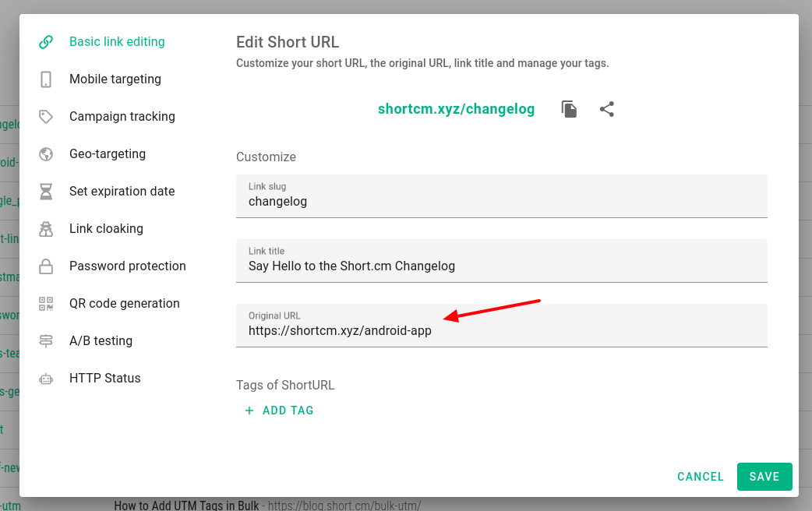This screenshot has width=812, height=511.
Task: Click the HTTP Status robot icon
Action: point(46,379)
